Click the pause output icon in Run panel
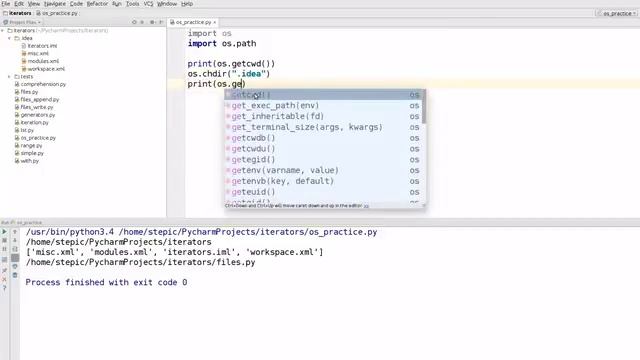Image resolution: width=640 pixels, height=360 pixels. click(4, 249)
